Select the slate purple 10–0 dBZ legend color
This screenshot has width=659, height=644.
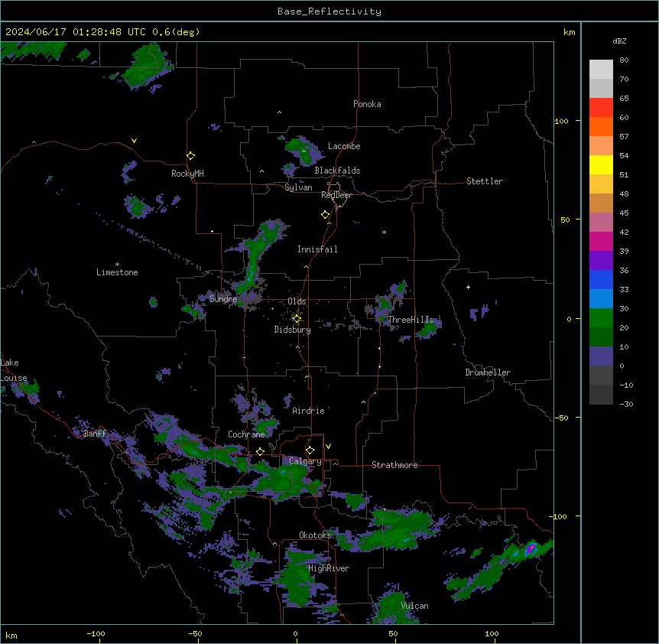coord(601,356)
